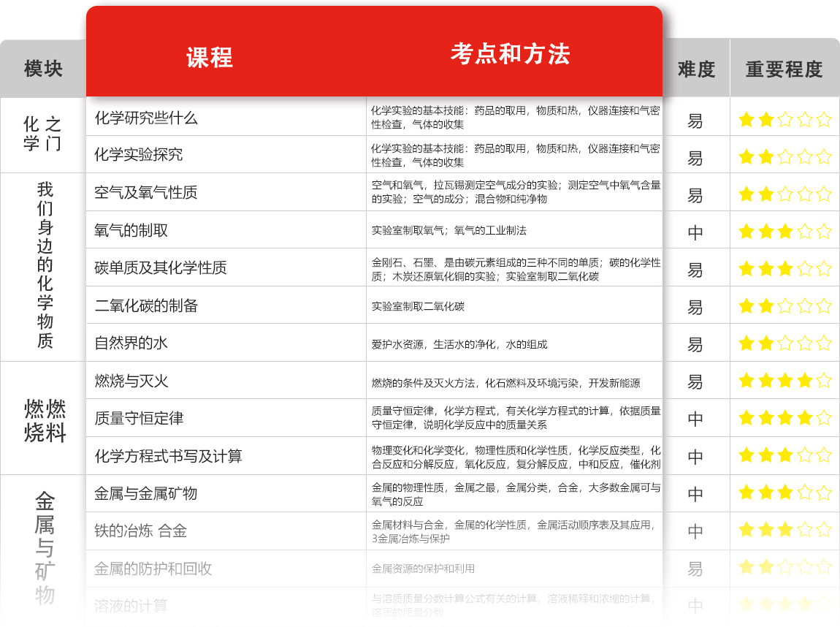Click difficulty 中 for 质量守恒定律
The image size is (840, 627).
pyautogui.click(x=695, y=419)
